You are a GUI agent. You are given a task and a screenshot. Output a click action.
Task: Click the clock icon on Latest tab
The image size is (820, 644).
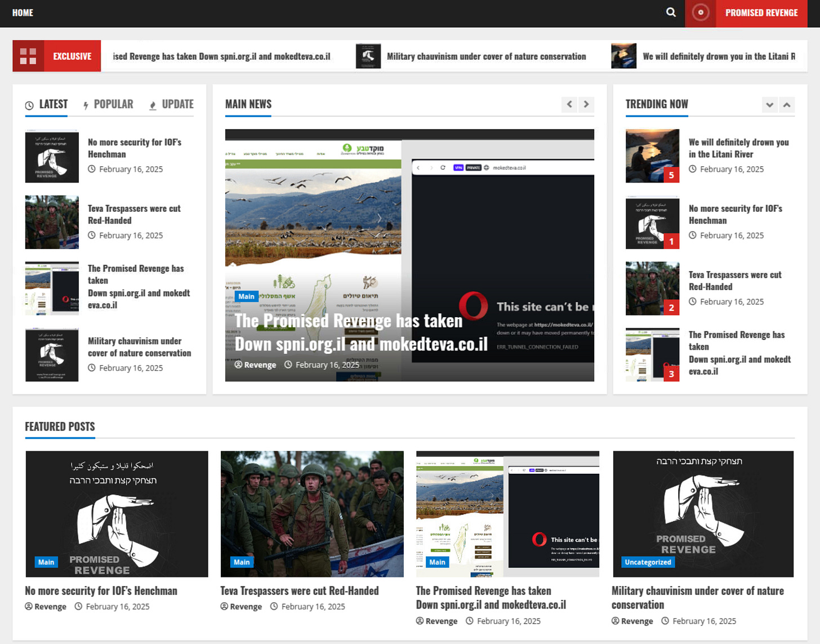coord(29,105)
